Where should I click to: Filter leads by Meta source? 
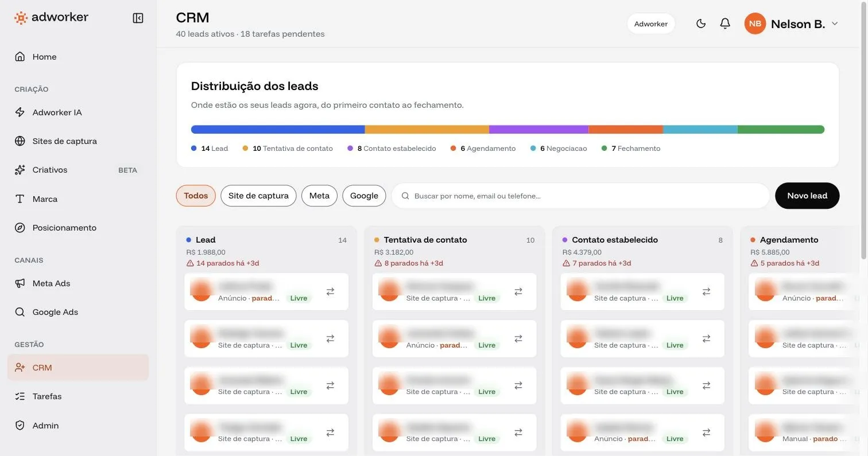coord(319,196)
